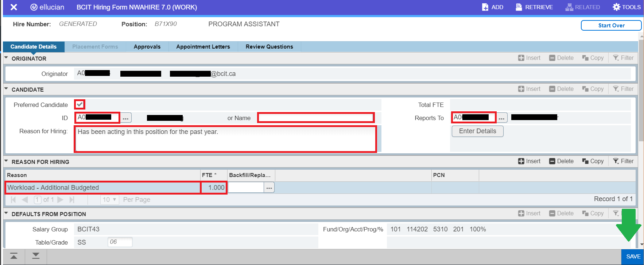Screen dimensions: 644x265
Task: Click Copy in the CANDIDATE section
Action: pyautogui.click(x=593, y=89)
